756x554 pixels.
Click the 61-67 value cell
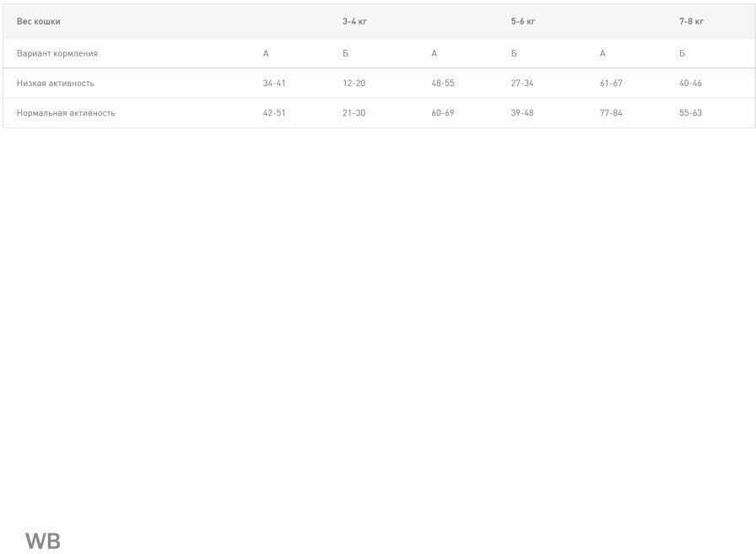(x=611, y=84)
